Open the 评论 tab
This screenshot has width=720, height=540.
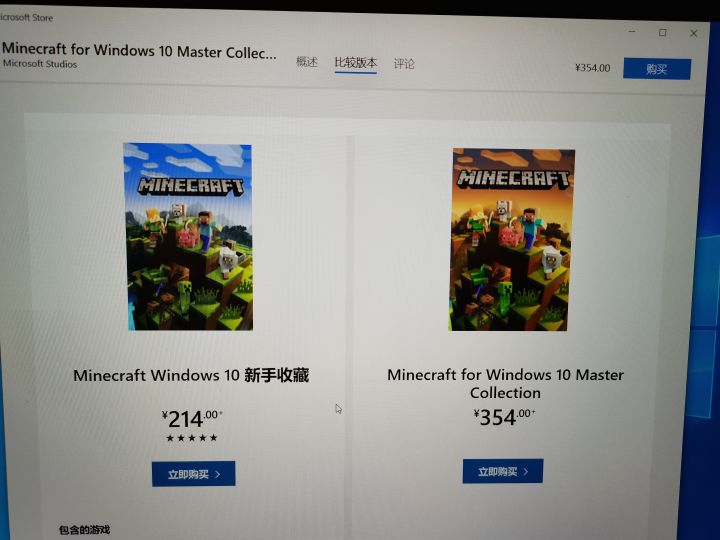click(x=404, y=63)
